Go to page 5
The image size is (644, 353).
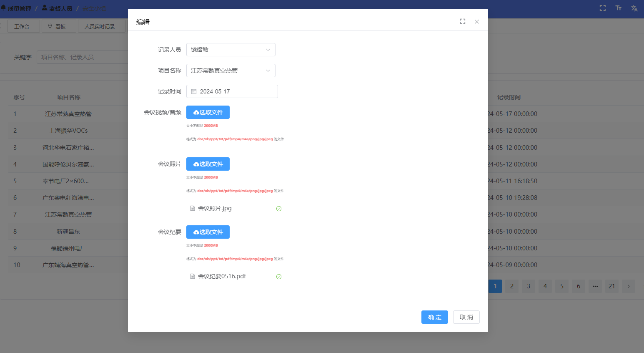562,286
